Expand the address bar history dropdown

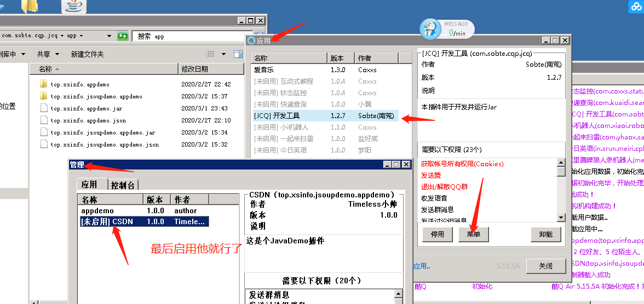[x=109, y=36]
